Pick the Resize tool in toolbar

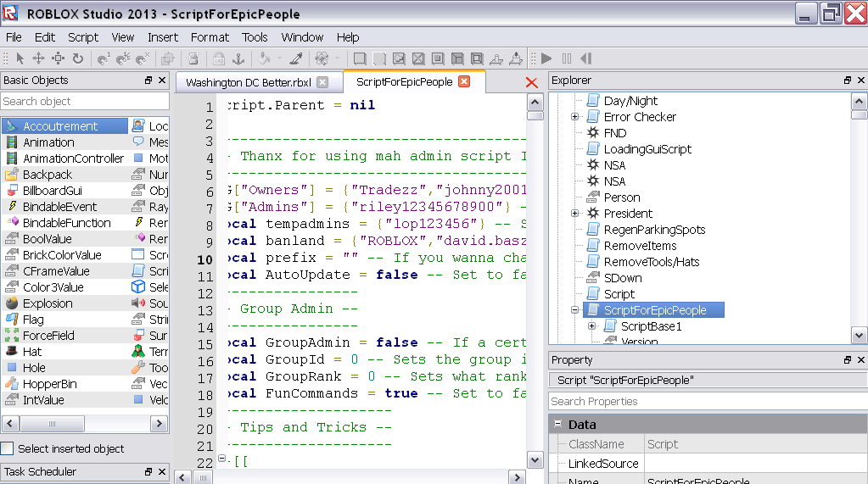(59, 58)
